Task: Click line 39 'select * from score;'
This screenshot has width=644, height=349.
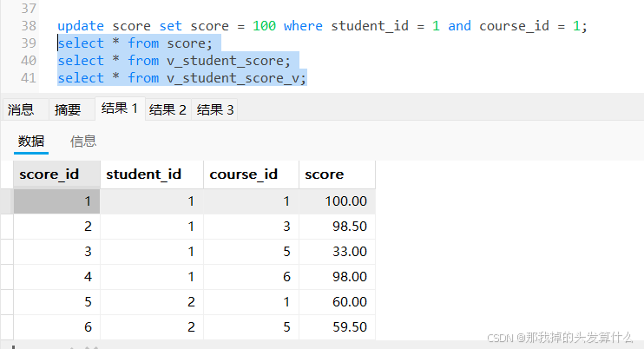Action: (135, 43)
